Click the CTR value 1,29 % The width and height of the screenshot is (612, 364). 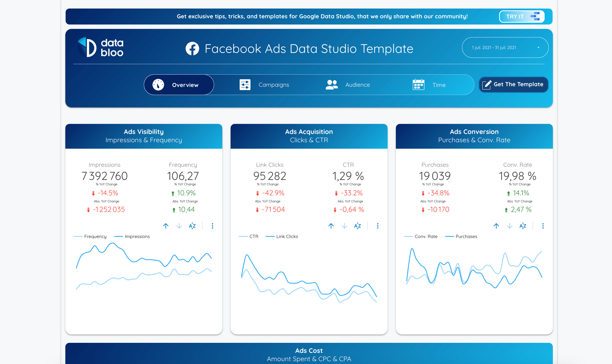tap(348, 176)
